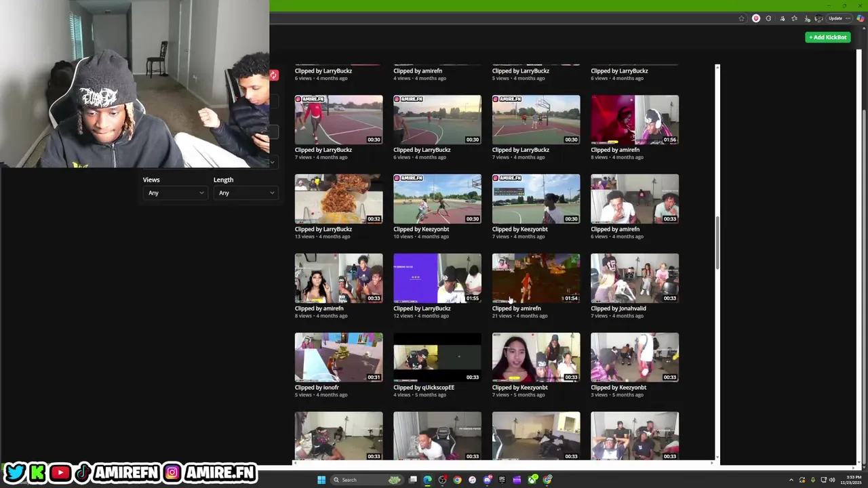868x488 pixels.
Task: Click '21 views • 4 months ago' text
Action: pyautogui.click(x=519, y=316)
